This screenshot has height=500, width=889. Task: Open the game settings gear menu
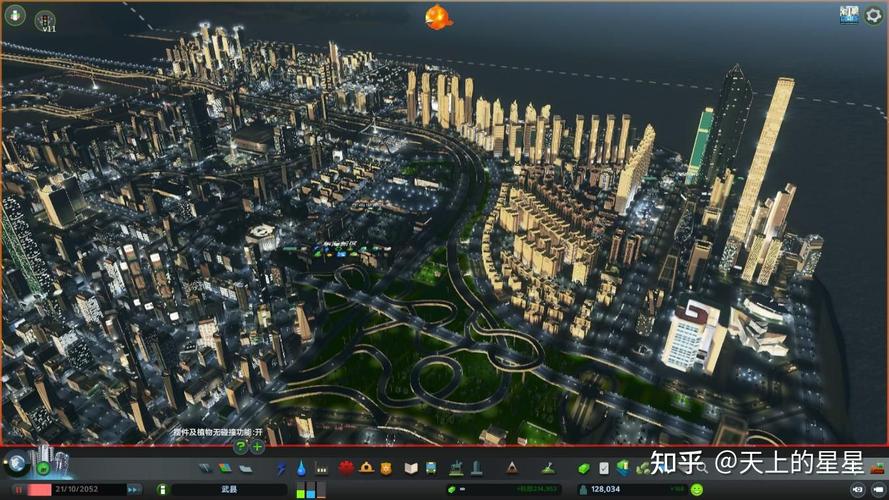pos(874,15)
